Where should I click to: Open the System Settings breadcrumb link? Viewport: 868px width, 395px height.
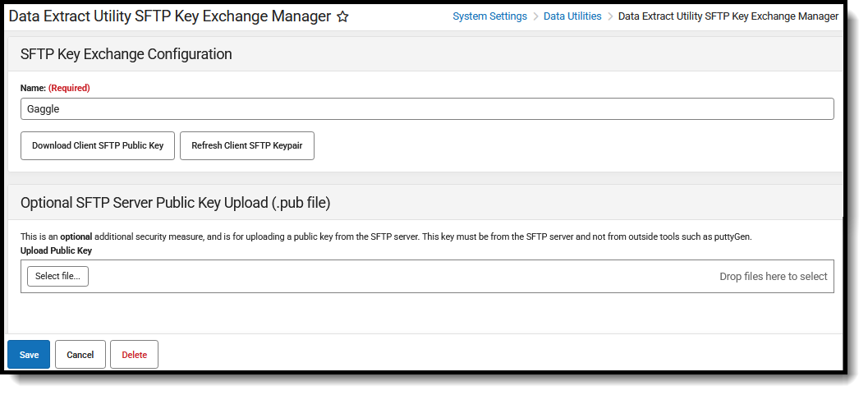(x=489, y=16)
